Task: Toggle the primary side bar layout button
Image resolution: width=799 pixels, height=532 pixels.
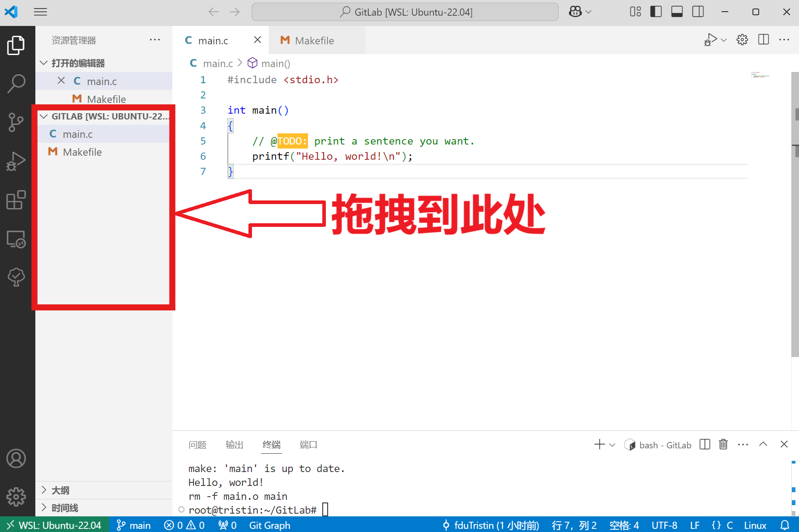Action: click(656, 12)
